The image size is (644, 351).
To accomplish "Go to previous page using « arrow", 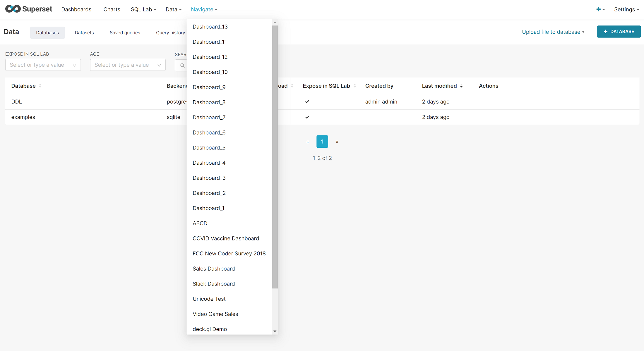I will (307, 142).
